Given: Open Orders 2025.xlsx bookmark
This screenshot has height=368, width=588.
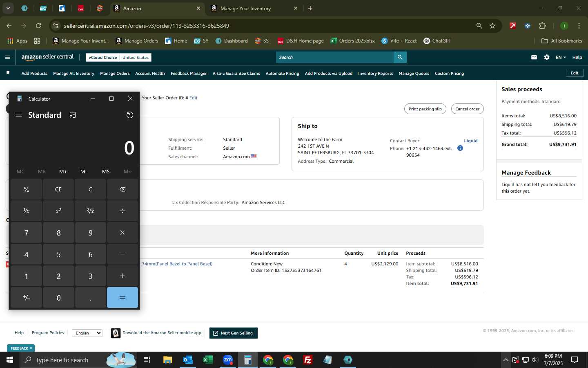Looking at the screenshot, I should click(352, 41).
